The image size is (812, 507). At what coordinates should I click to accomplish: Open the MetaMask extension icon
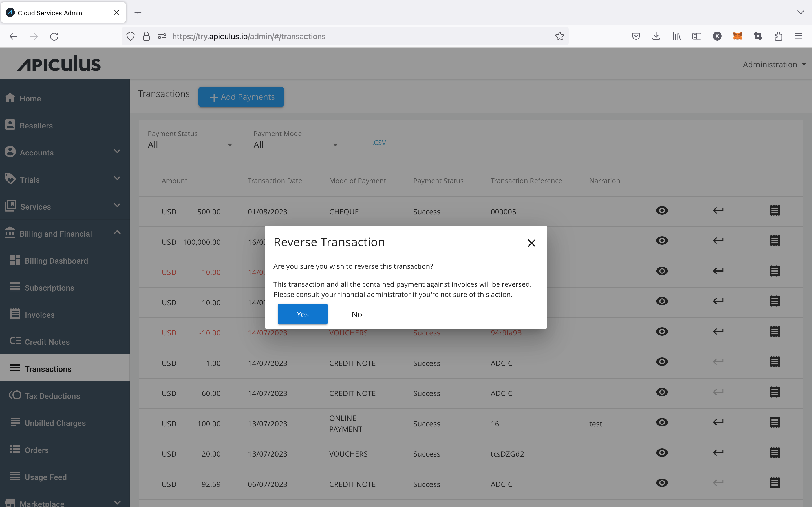click(738, 36)
